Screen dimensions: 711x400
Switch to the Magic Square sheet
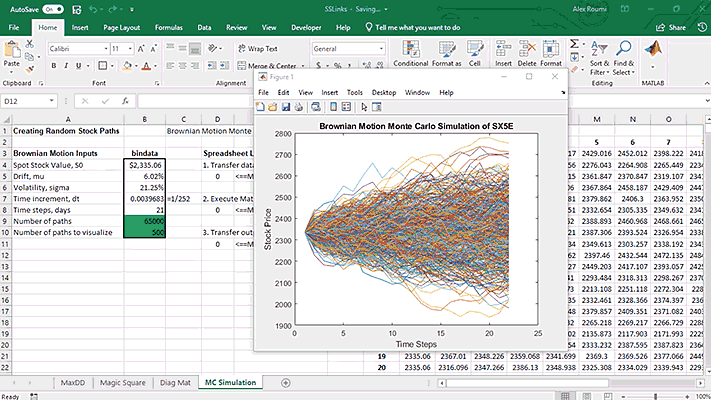(124, 382)
